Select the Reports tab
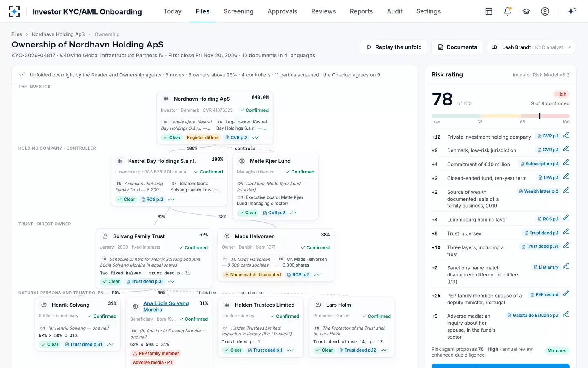588x368 pixels. pos(361,11)
